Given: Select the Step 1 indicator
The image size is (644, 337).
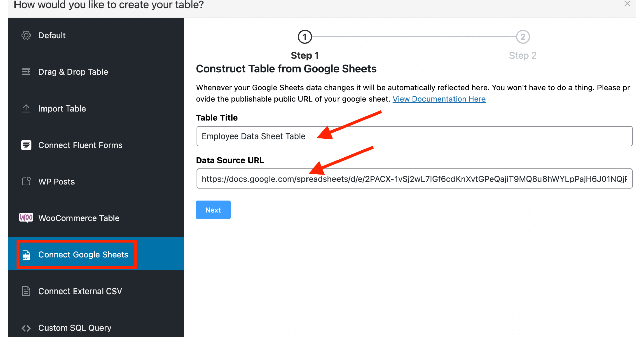Looking at the screenshot, I should (x=304, y=37).
